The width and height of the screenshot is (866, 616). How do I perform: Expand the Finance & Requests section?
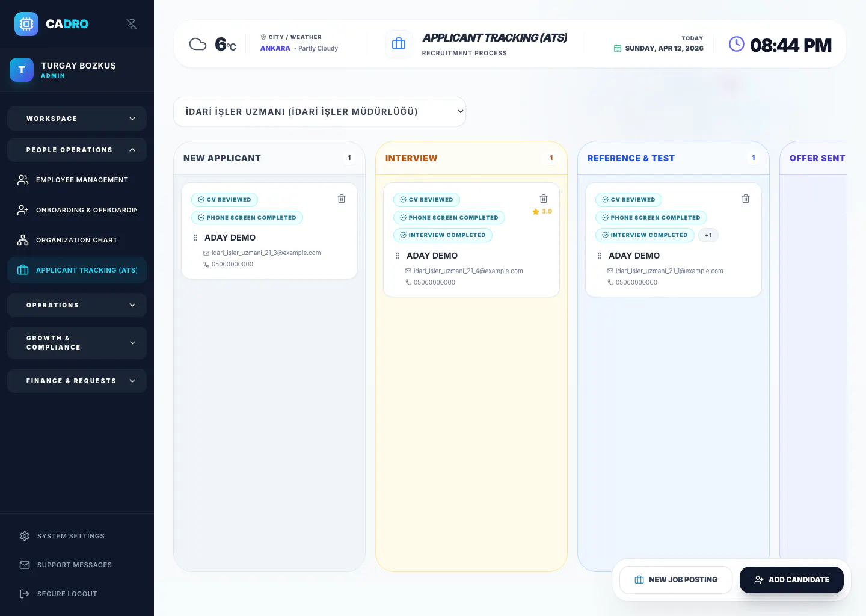[x=77, y=381]
